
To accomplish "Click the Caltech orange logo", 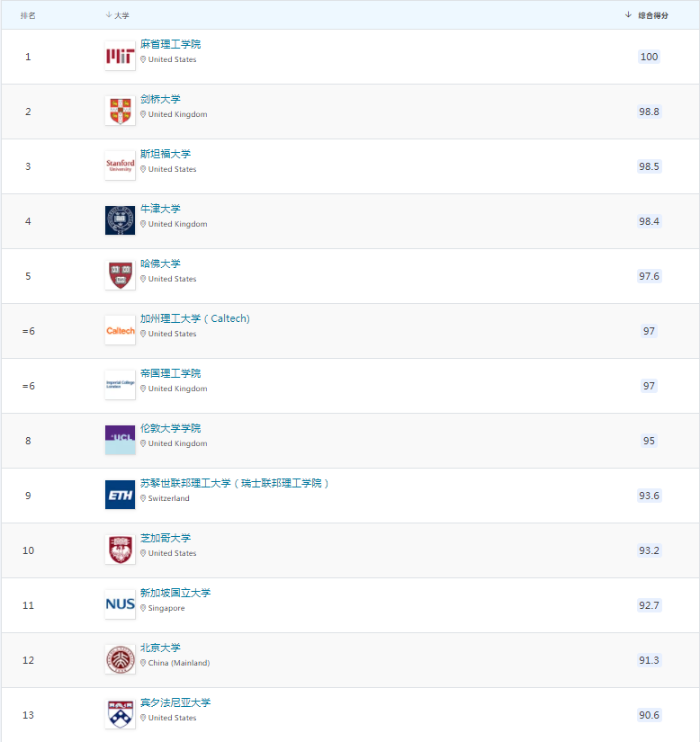I will pyautogui.click(x=121, y=330).
